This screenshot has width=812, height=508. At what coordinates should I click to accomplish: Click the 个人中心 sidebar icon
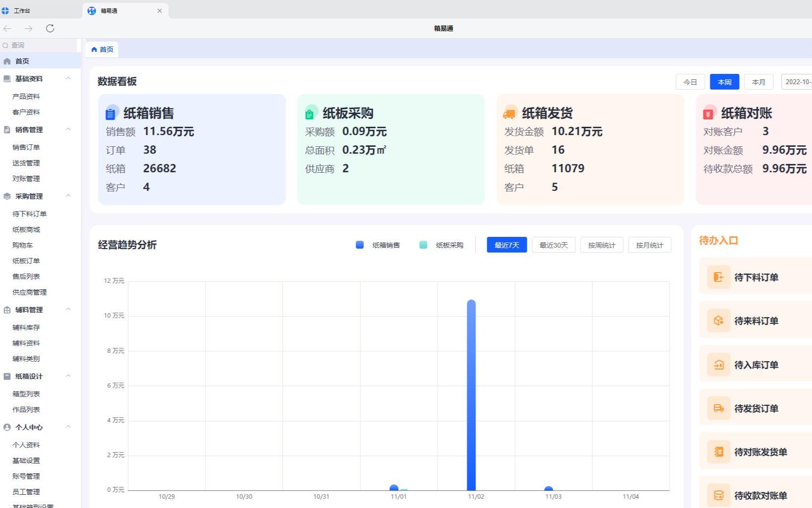tap(7, 427)
